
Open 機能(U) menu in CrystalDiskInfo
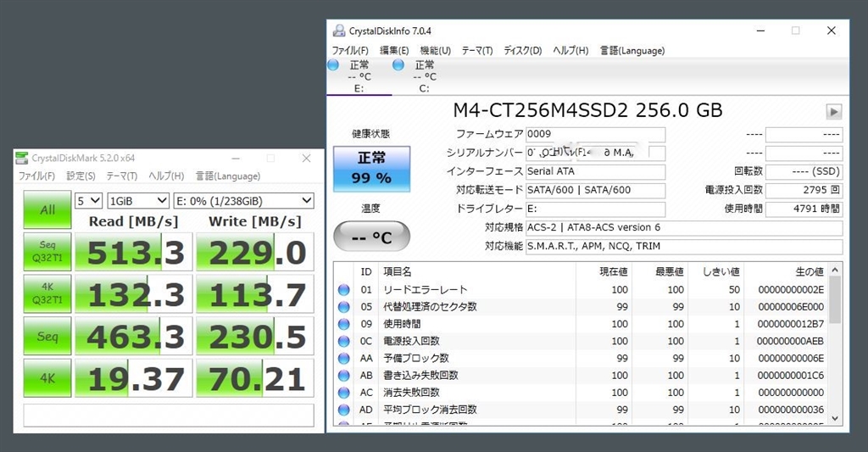(x=435, y=50)
